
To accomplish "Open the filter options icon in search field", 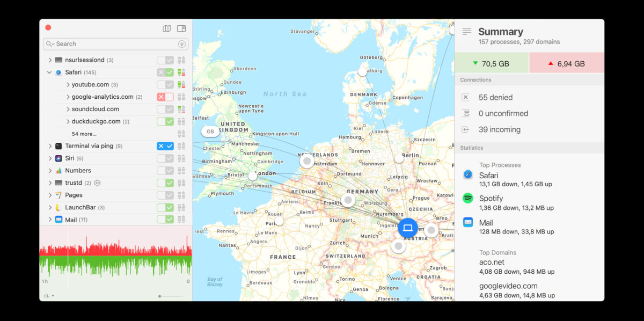I will point(182,44).
